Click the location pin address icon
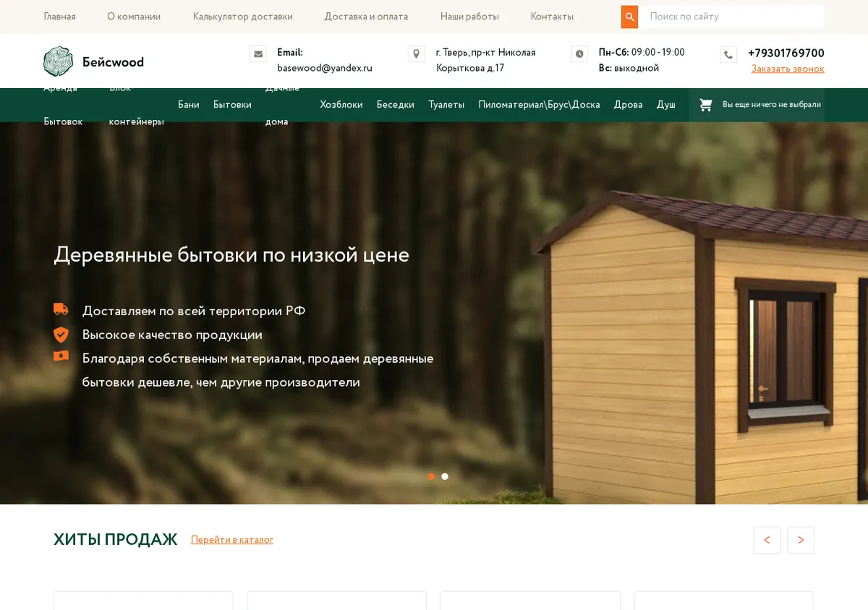 [x=416, y=54]
